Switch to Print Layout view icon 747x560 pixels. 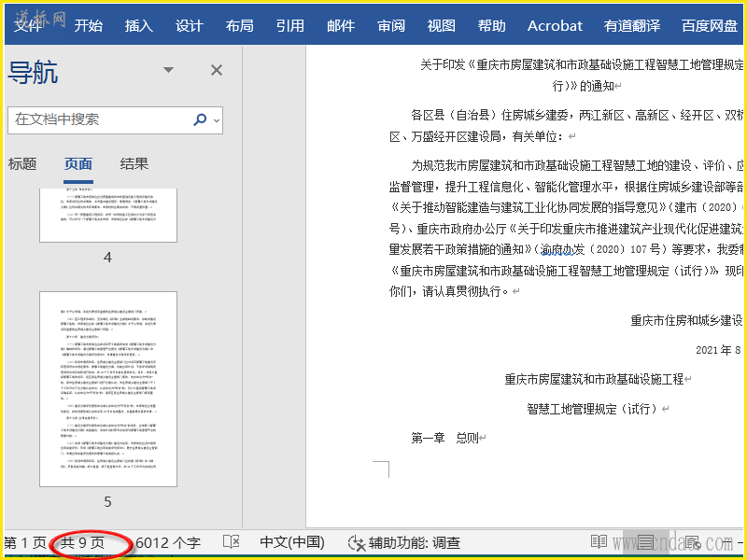pyautogui.click(x=646, y=542)
